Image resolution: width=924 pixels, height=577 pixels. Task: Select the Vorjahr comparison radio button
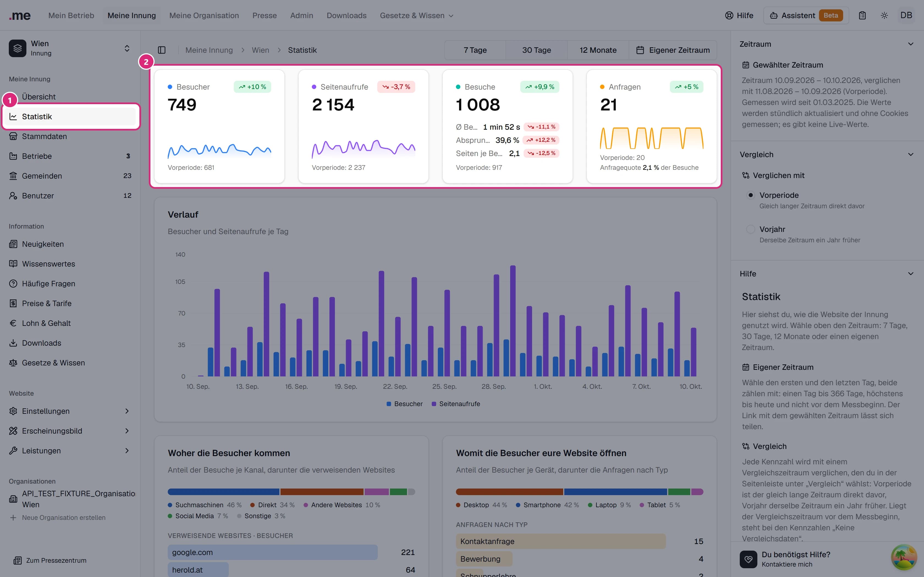click(751, 229)
